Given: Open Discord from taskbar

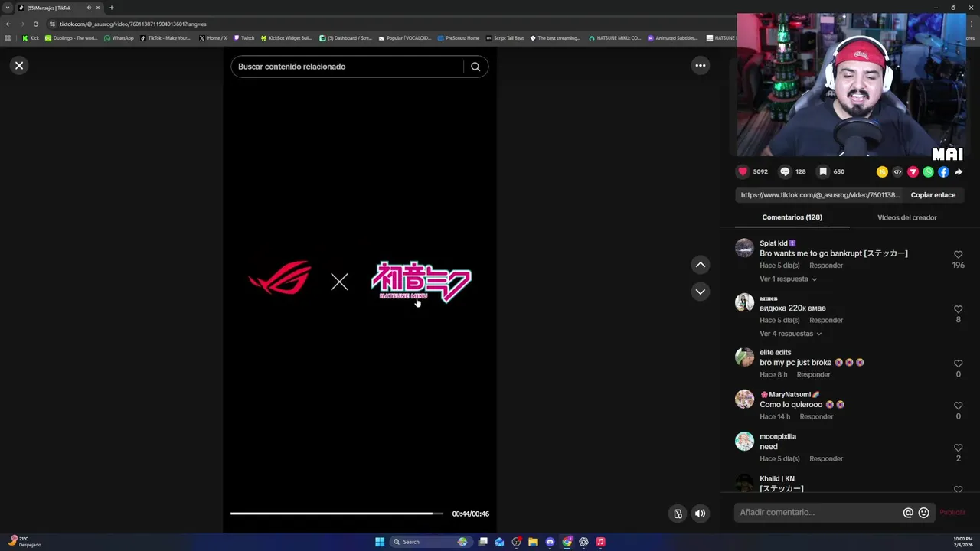Looking at the screenshot, I should pyautogui.click(x=550, y=542).
